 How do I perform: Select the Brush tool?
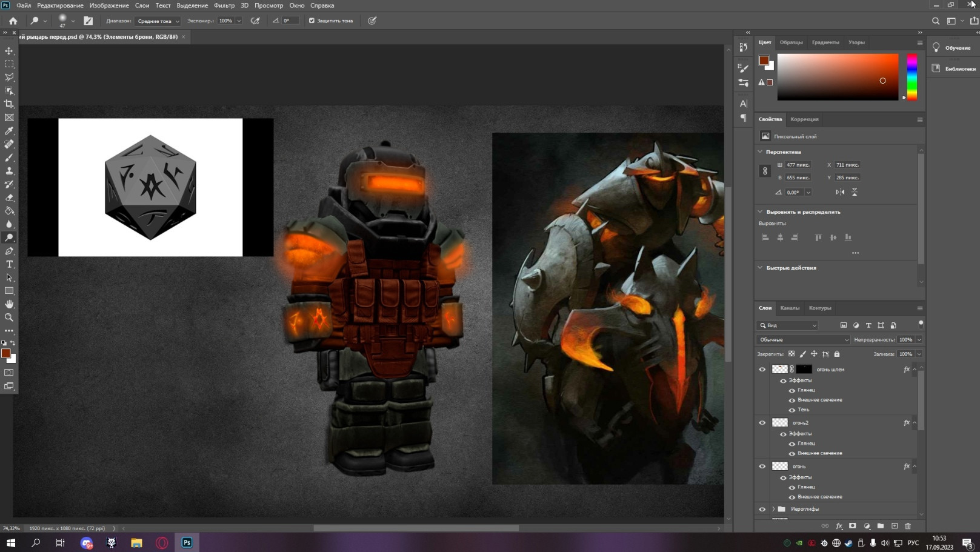(9, 158)
